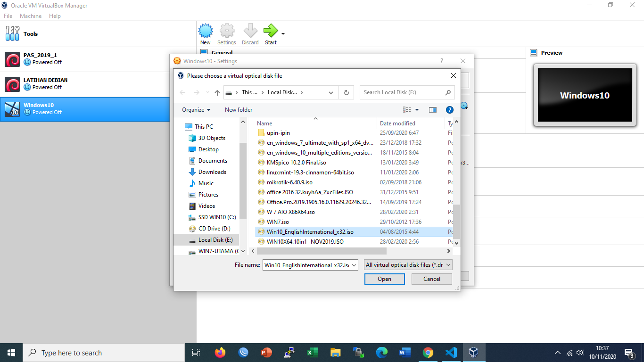Open Downloads in navigation pane
This screenshot has width=644, height=362.
tap(207, 172)
